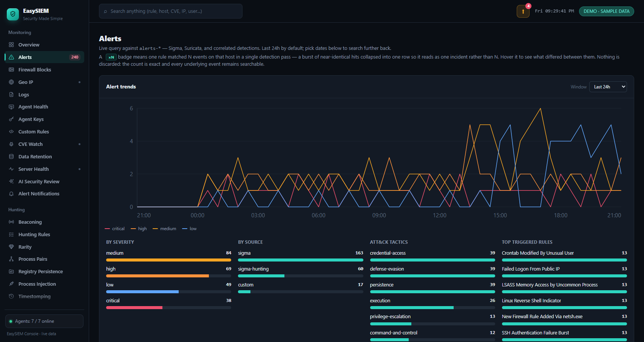
Task: Navigate to Custom Rules
Action: [x=44, y=132]
